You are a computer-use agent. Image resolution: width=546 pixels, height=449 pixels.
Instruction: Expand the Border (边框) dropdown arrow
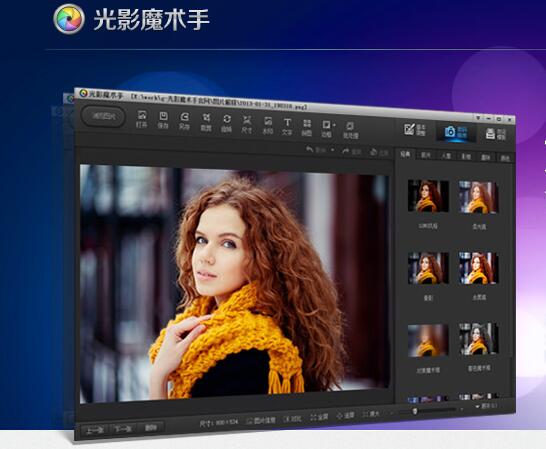coord(334,125)
